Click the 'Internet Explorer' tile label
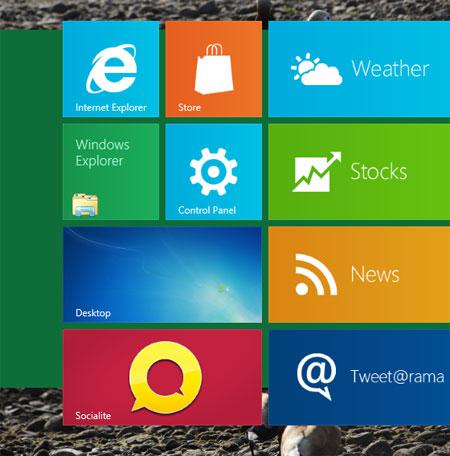This screenshot has width=450, height=456. pos(111,108)
